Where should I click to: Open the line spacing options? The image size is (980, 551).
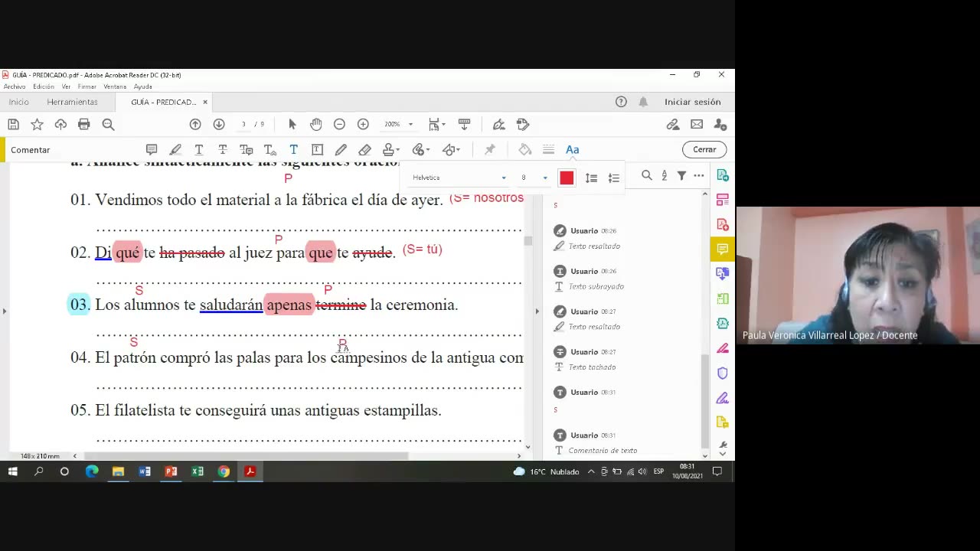[x=591, y=178]
